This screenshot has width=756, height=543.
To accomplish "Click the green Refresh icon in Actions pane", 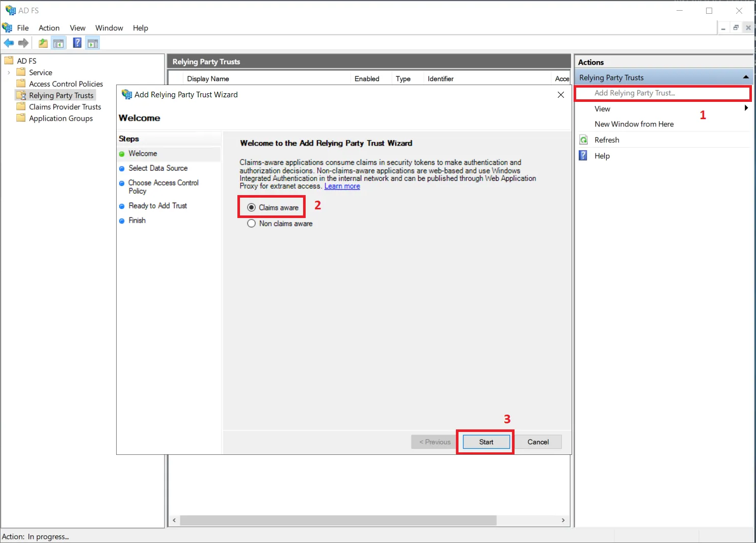I will coord(584,140).
